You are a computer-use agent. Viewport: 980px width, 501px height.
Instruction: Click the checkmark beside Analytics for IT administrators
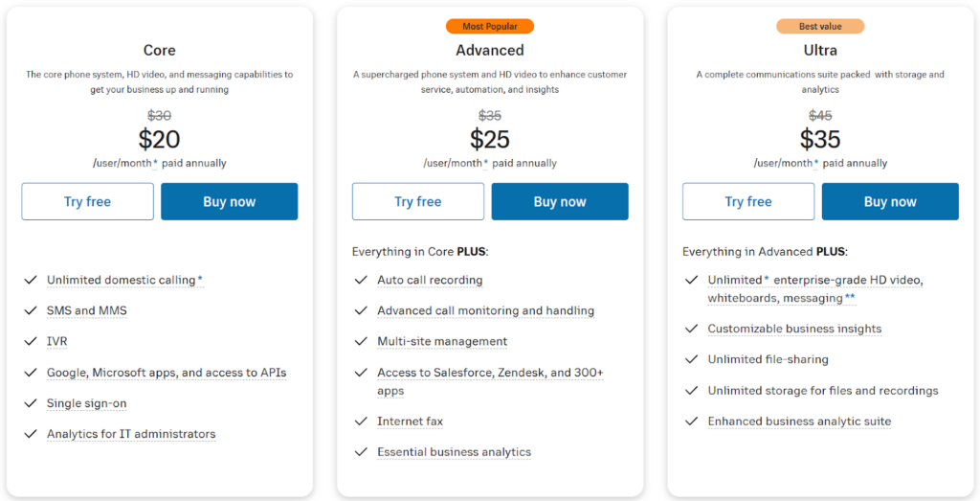tap(31, 434)
